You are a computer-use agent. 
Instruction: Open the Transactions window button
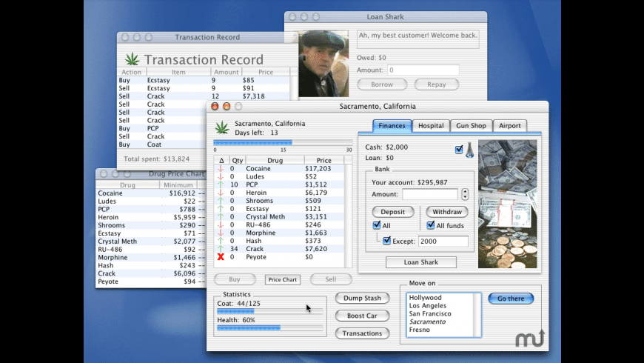362,333
